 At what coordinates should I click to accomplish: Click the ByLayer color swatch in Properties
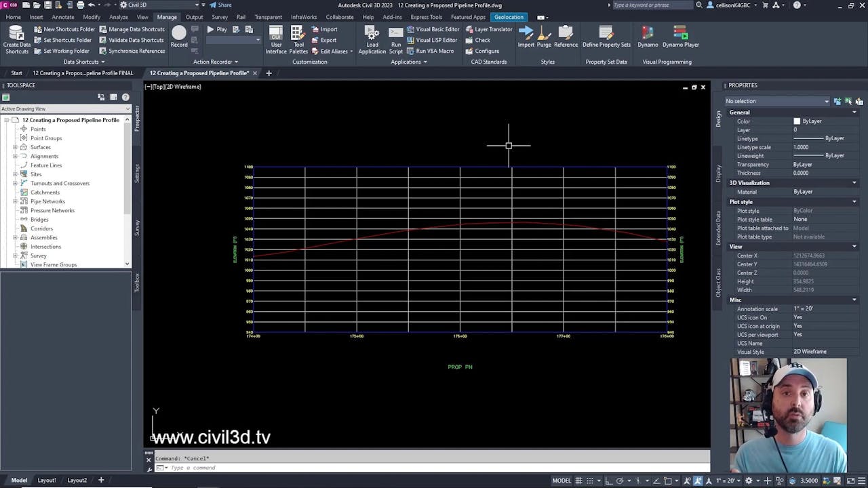pos(797,121)
